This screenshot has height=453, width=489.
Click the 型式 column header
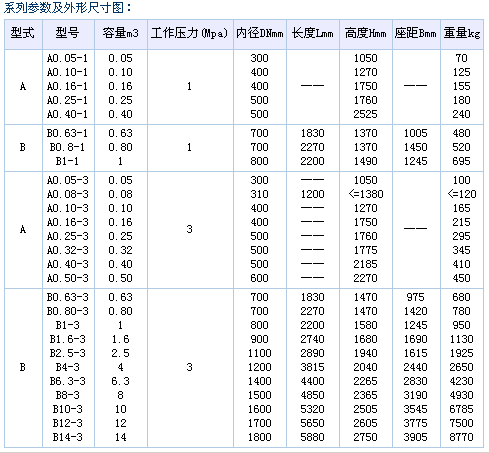tap(23, 34)
